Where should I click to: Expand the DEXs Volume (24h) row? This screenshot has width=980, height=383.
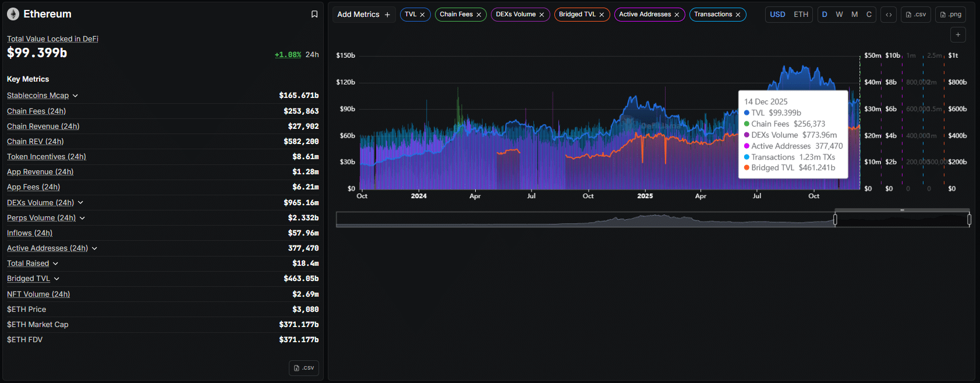point(80,202)
